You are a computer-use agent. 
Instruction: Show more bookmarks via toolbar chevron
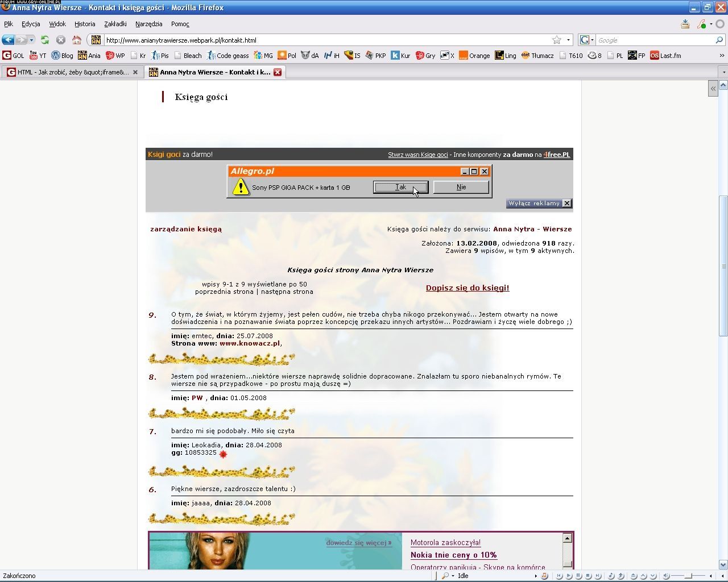(722, 56)
